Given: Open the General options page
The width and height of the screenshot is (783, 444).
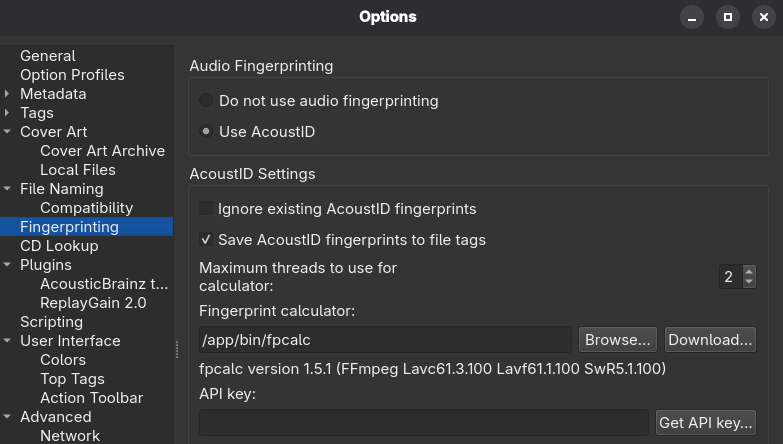Looking at the screenshot, I should click(48, 56).
